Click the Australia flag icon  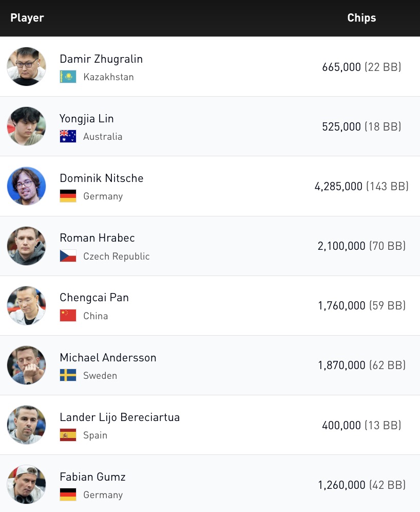68,137
